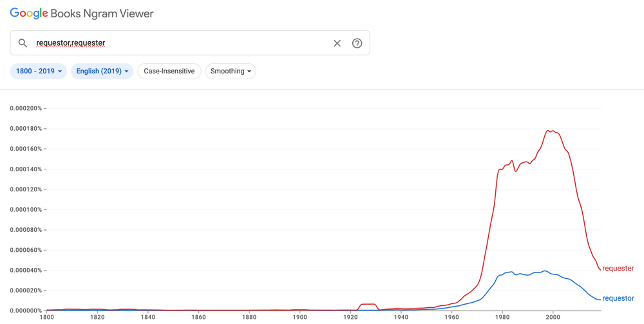Select the blue requestor line label
Image resolution: width=644 pixels, height=324 pixels.
tap(618, 298)
